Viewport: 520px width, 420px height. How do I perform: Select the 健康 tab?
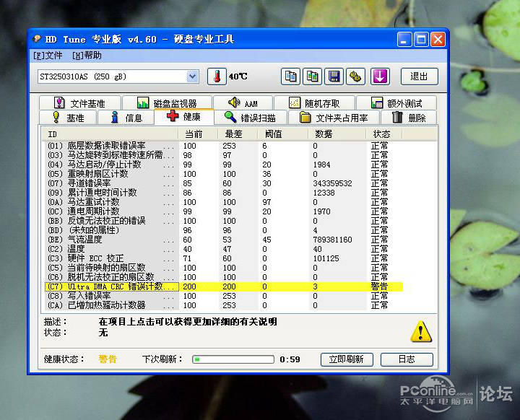pyautogui.click(x=184, y=116)
